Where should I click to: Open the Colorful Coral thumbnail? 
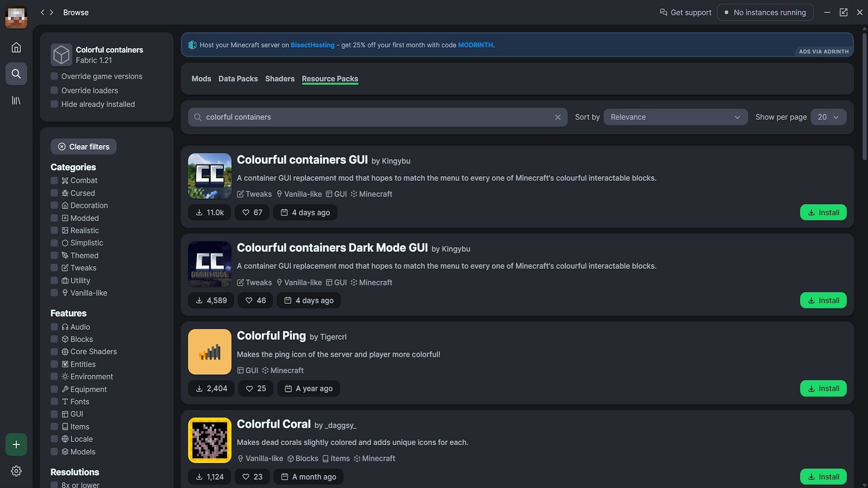(x=210, y=440)
